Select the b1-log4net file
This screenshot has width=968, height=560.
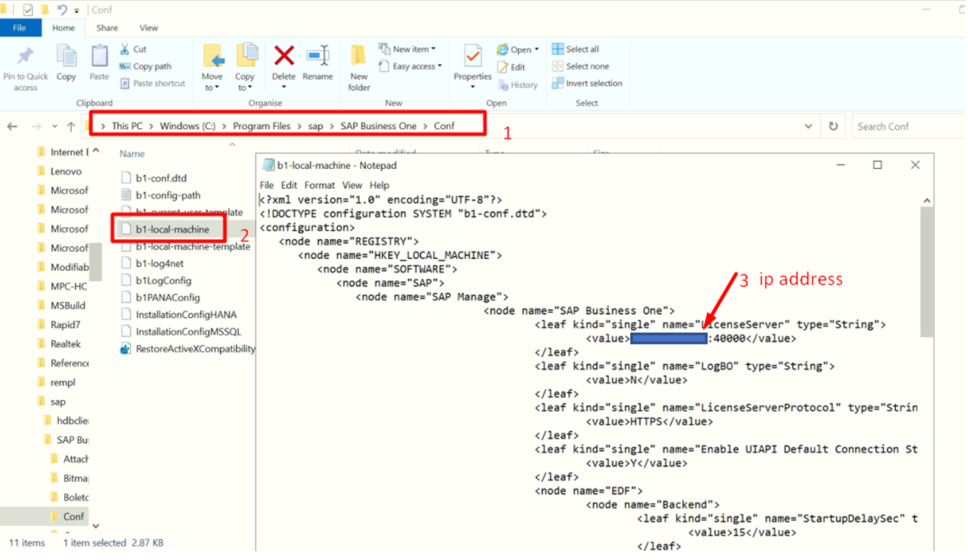[x=152, y=263]
